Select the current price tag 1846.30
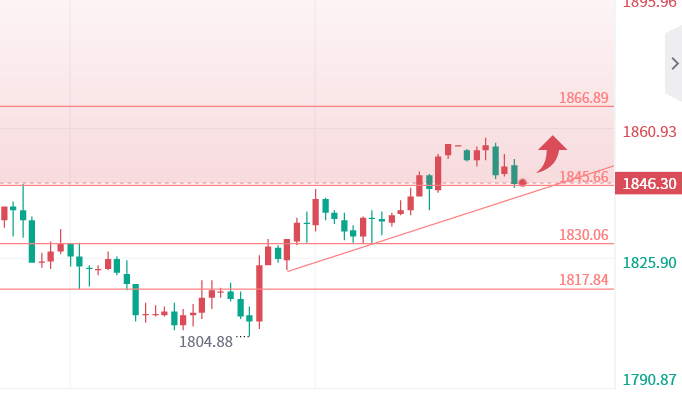 (x=649, y=184)
